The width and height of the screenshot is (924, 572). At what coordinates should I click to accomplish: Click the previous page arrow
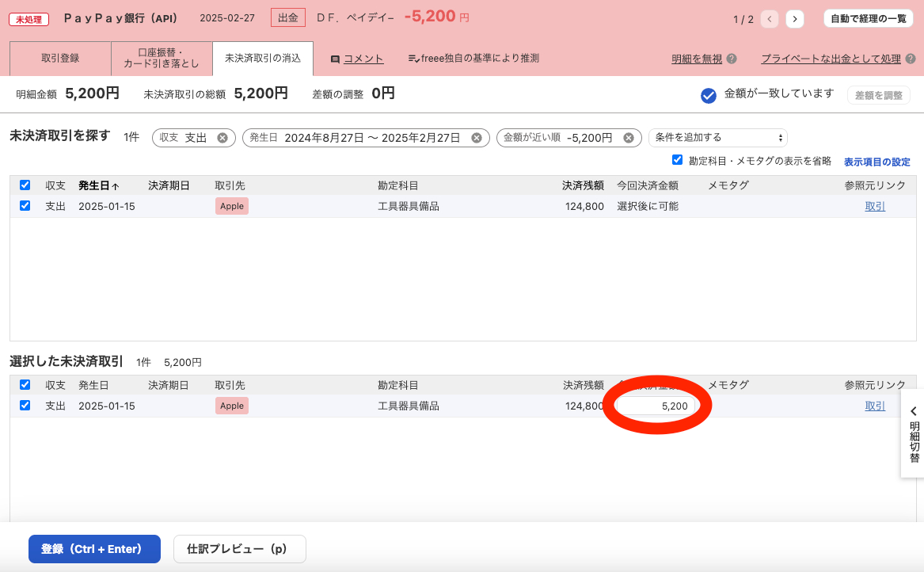(x=769, y=17)
